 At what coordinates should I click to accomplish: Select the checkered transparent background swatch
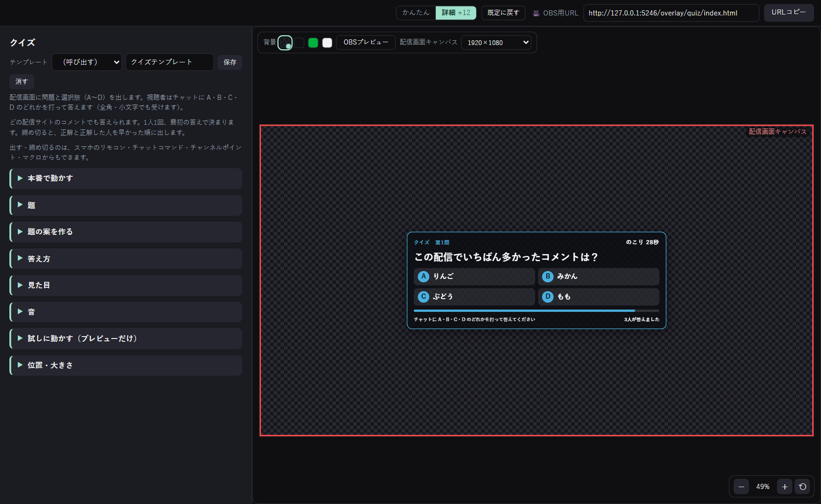tap(285, 43)
